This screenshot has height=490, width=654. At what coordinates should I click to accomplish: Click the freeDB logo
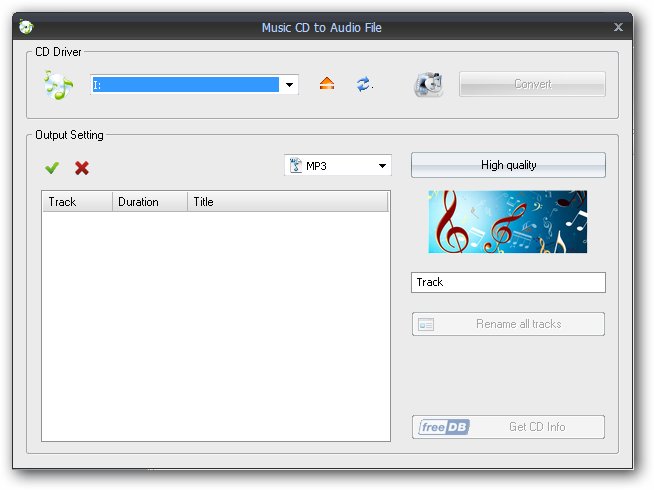[444, 427]
